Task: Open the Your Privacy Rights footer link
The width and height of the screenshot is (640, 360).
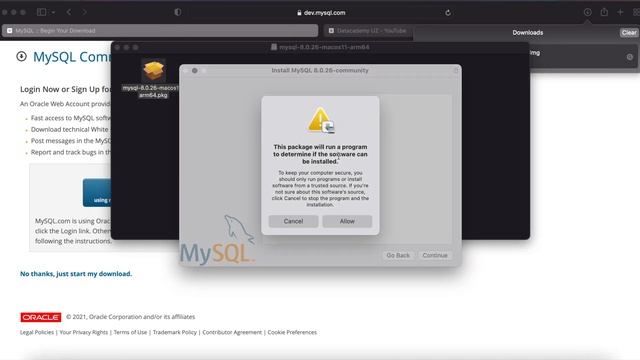Action: point(84,332)
